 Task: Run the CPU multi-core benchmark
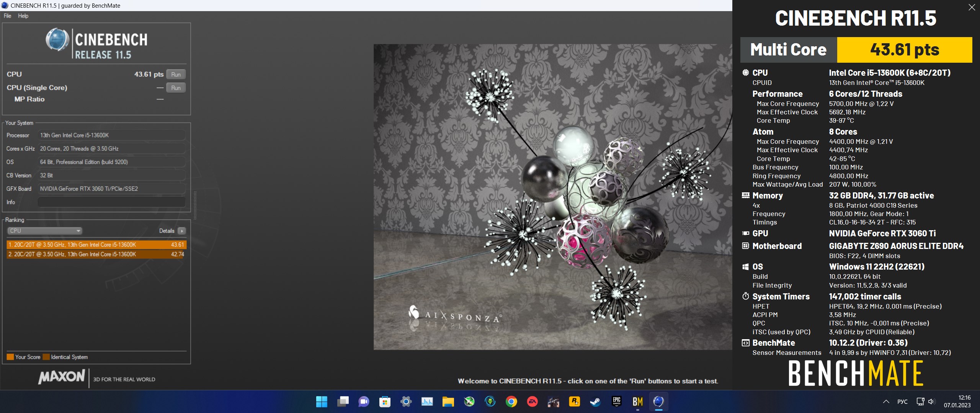pos(176,74)
